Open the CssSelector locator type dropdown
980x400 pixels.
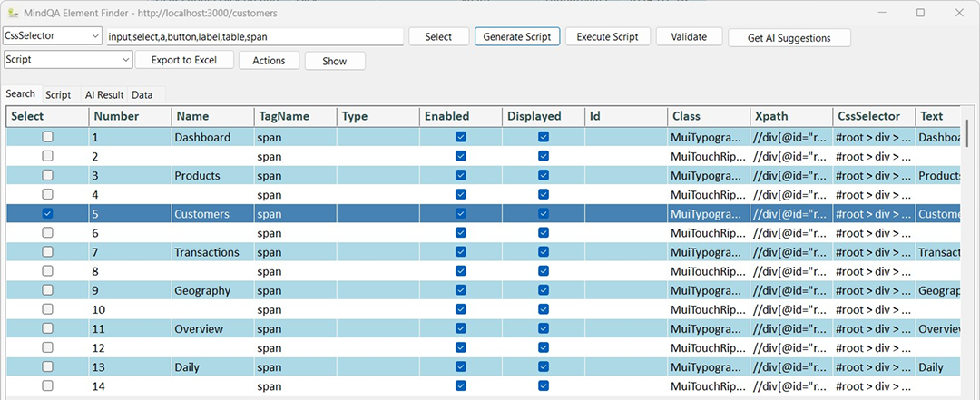[53, 36]
